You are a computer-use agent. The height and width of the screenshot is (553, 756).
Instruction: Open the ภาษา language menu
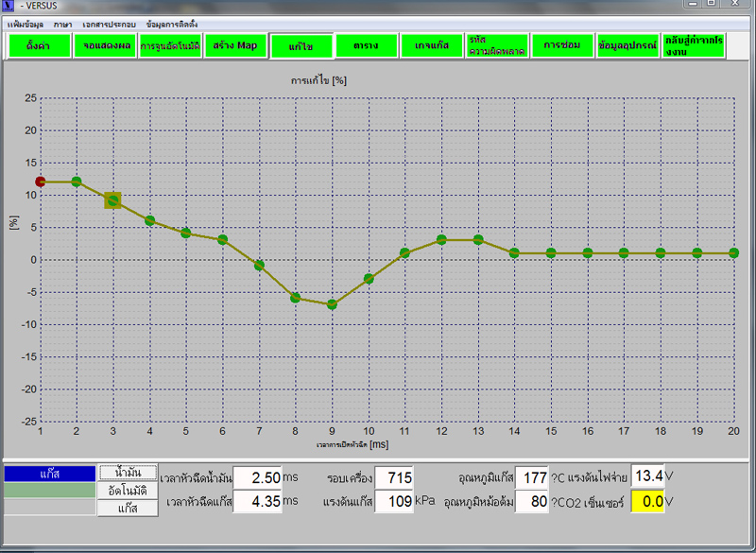(x=62, y=25)
